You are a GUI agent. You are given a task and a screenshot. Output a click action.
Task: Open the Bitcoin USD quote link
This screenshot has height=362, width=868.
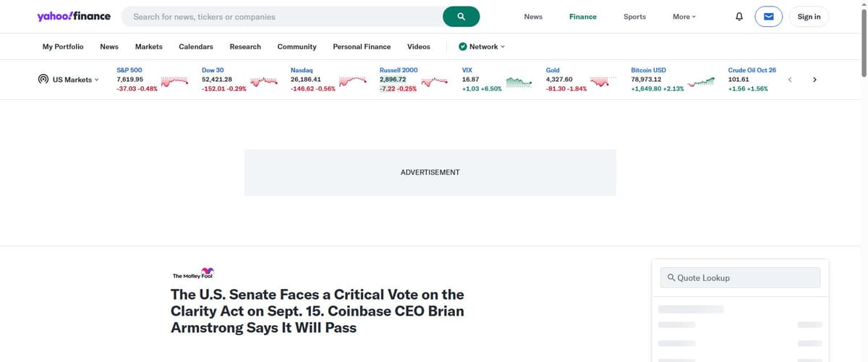tap(649, 70)
